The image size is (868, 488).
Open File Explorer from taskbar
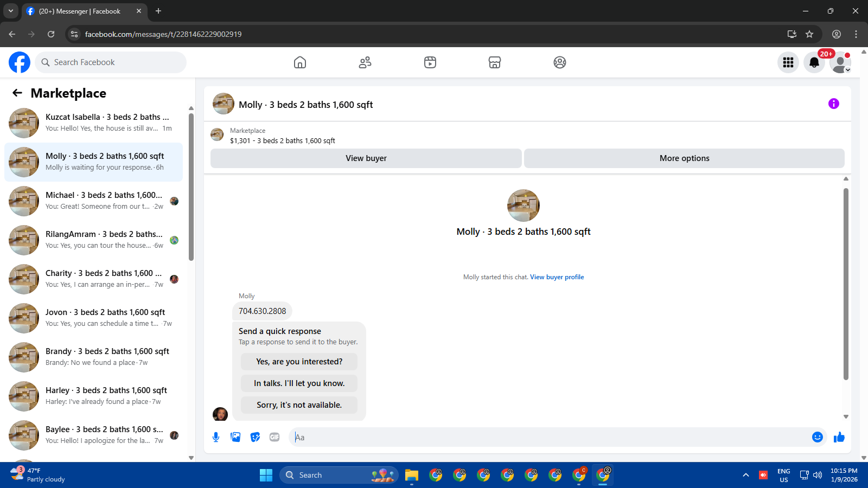412,475
